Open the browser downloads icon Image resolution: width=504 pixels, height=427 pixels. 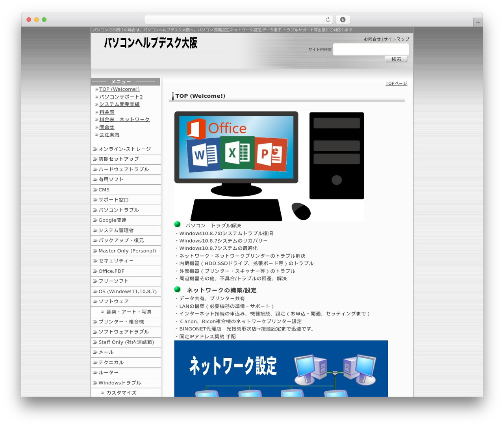click(343, 20)
